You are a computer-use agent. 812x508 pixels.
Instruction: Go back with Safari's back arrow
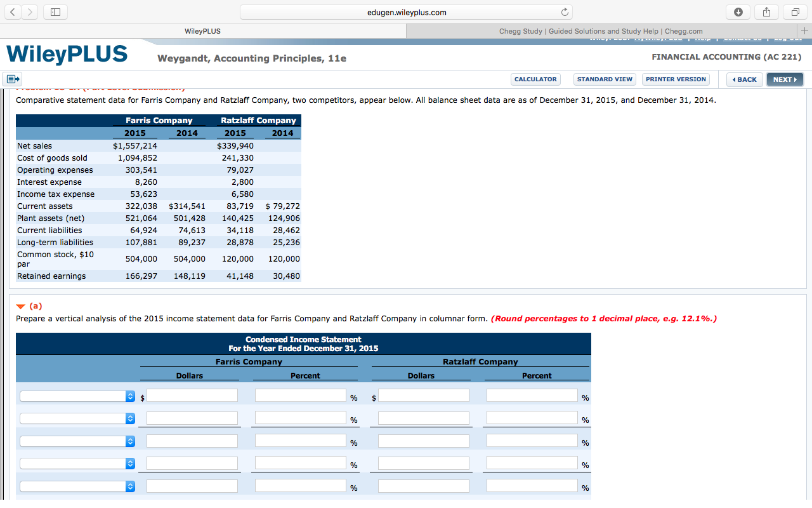[13, 12]
